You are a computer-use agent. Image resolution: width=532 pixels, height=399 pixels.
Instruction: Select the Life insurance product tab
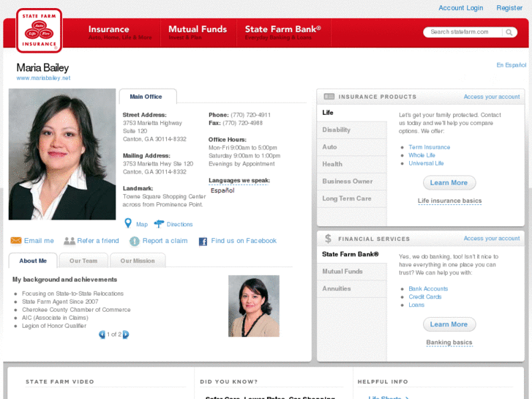tap(352, 113)
